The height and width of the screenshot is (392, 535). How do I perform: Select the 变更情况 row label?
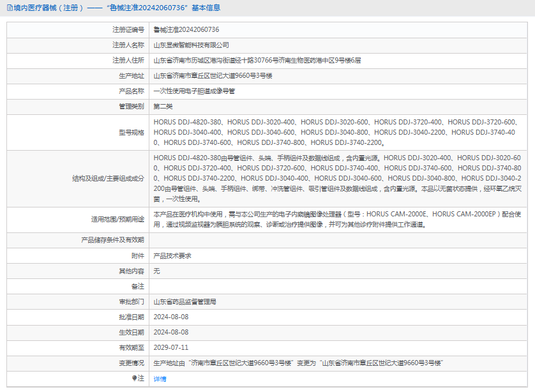pyautogui.click(x=132, y=363)
